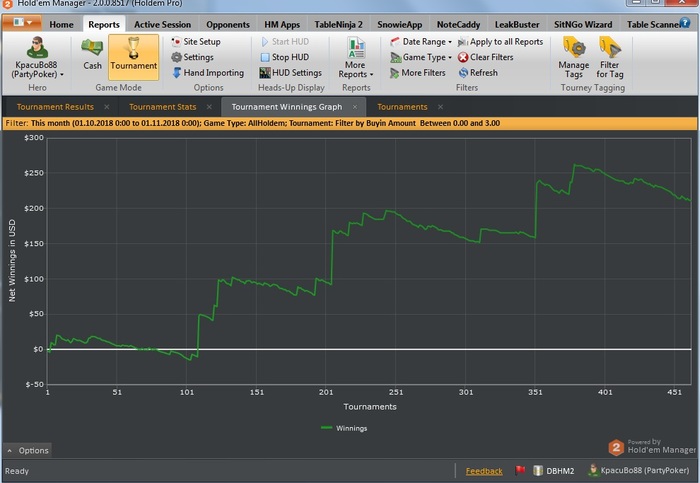Expand the Options panel at bottom

click(x=27, y=451)
